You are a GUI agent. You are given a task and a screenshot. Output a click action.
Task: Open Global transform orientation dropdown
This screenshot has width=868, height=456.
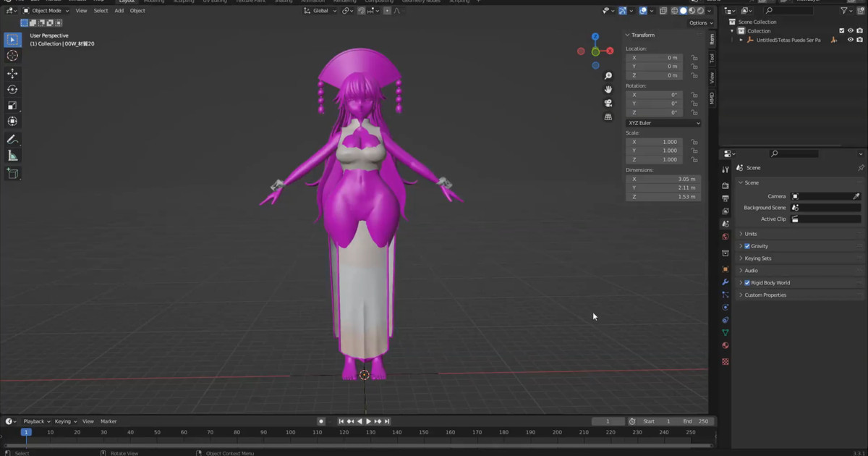[320, 11]
